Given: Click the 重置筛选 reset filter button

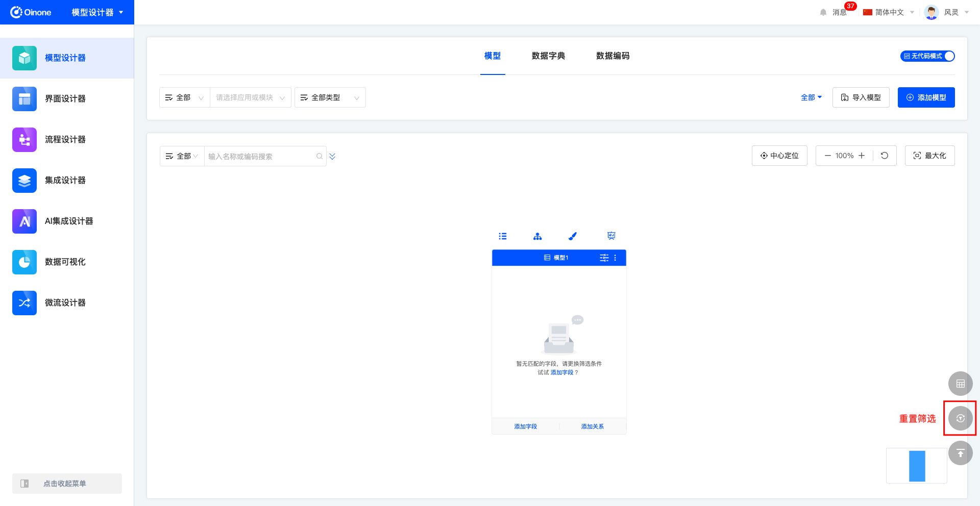Looking at the screenshot, I should pos(961,418).
